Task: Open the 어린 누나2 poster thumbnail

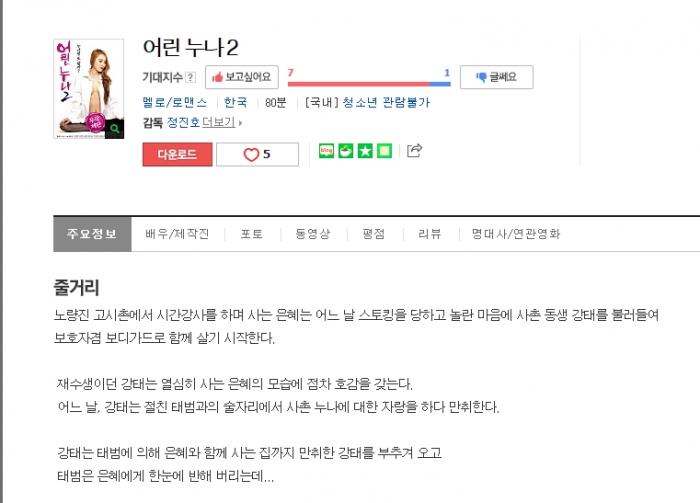Action: (x=89, y=89)
